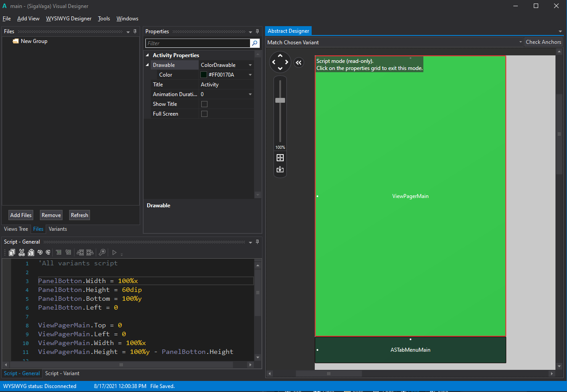The height and width of the screenshot is (392, 567).
Task: Collapse the Activity Properties section
Action: click(x=147, y=55)
